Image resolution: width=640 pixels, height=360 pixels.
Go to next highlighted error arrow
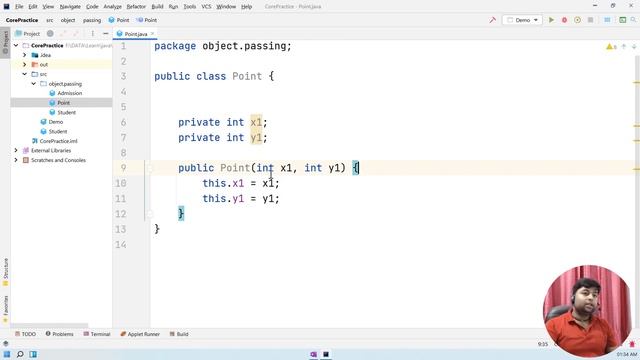pyautogui.click(x=634, y=47)
